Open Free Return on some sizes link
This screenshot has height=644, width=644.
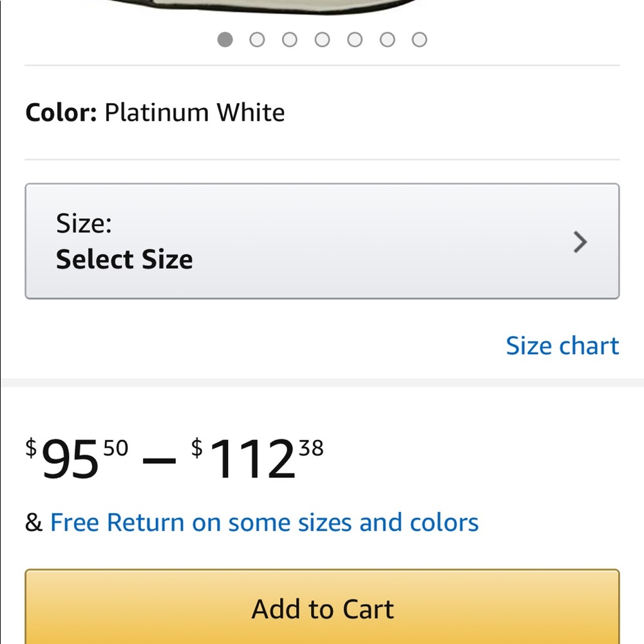[264, 522]
